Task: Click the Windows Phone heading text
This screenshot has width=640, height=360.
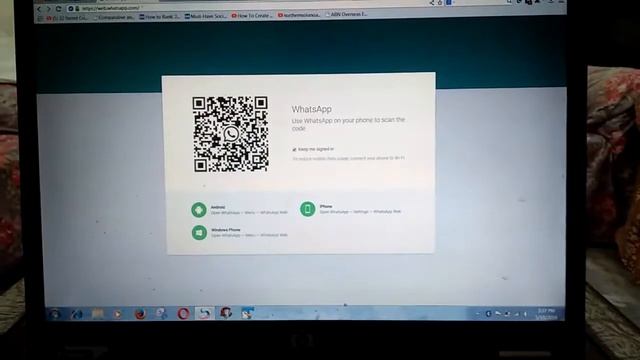Action: click(x=226, y=230)
